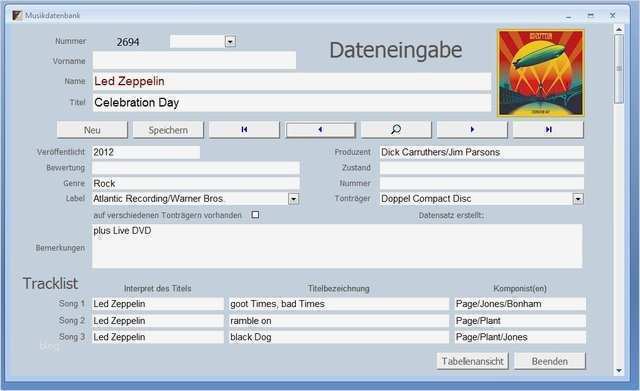Minimize the Musikdatenbank window
The image size is (640, 391).
coord(569,16)
